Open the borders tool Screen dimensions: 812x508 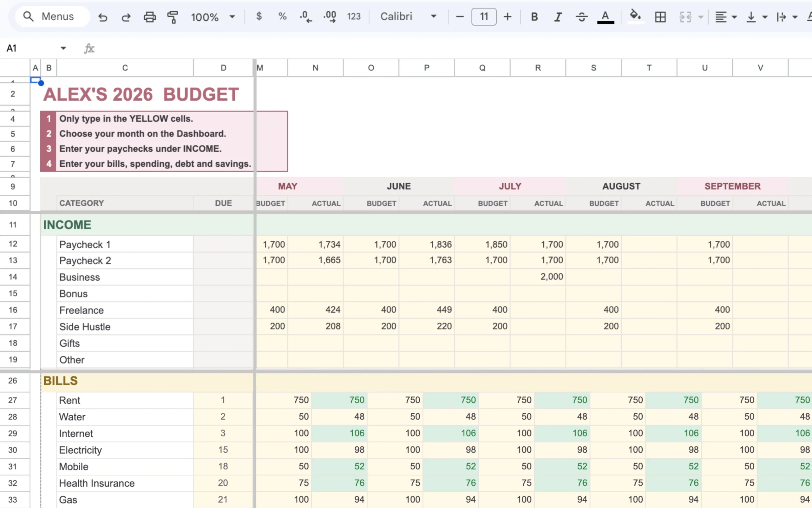pos(660,17)
